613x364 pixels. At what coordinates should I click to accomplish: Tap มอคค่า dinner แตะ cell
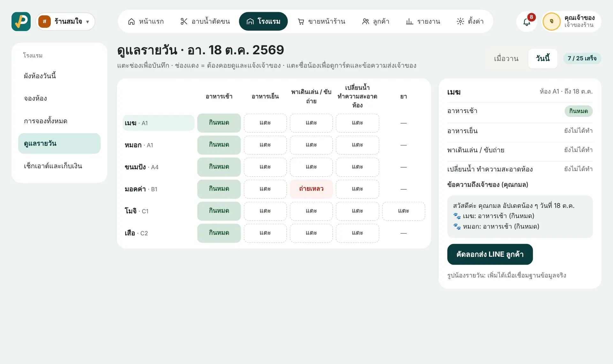(x=265, y=189)
